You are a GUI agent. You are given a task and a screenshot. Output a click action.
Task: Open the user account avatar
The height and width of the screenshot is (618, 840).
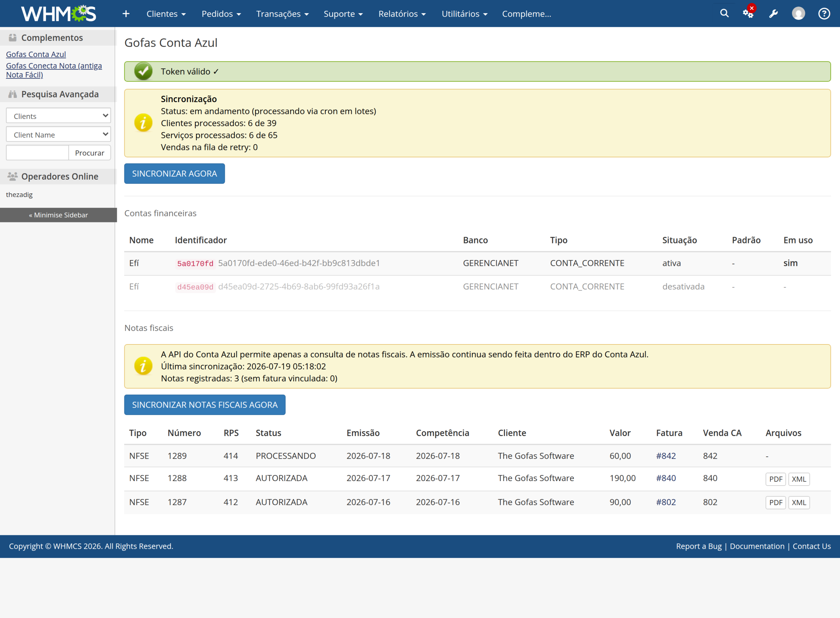(x=799, y=13)
